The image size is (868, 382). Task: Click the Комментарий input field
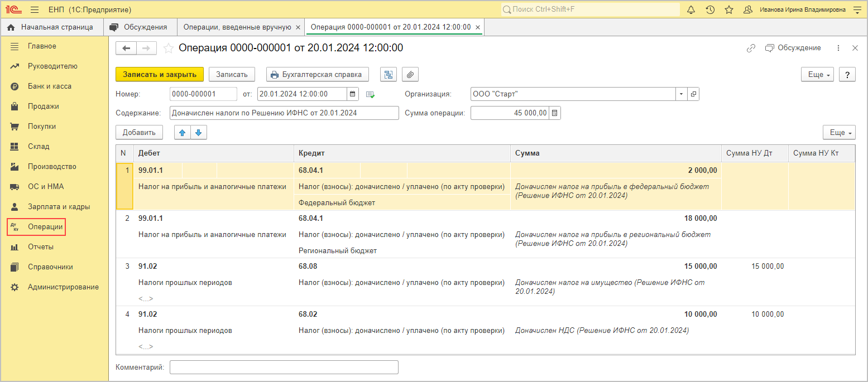click(x=284, y=367)
